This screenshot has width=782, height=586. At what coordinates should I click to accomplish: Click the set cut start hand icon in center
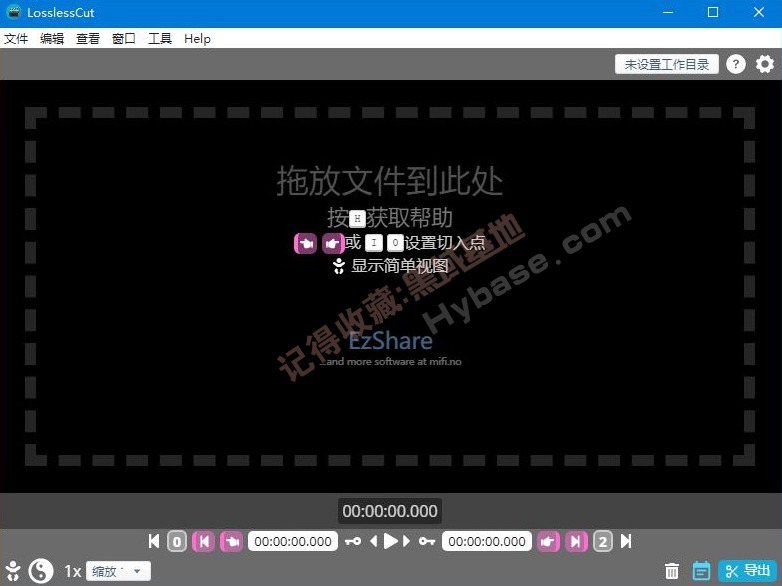coord(305,243)
